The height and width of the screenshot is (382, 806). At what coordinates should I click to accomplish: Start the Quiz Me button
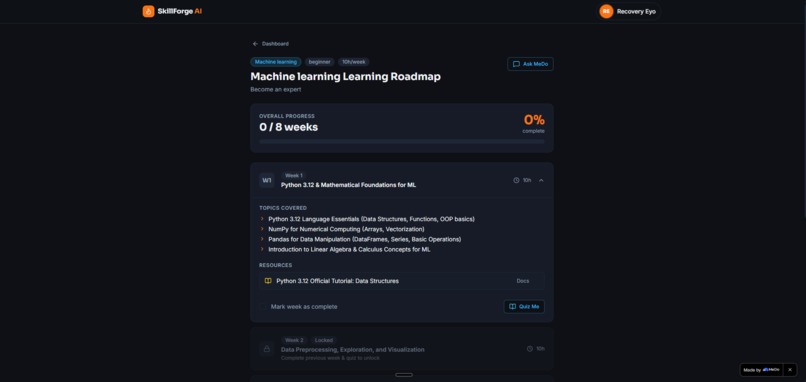tap(524, 306)
